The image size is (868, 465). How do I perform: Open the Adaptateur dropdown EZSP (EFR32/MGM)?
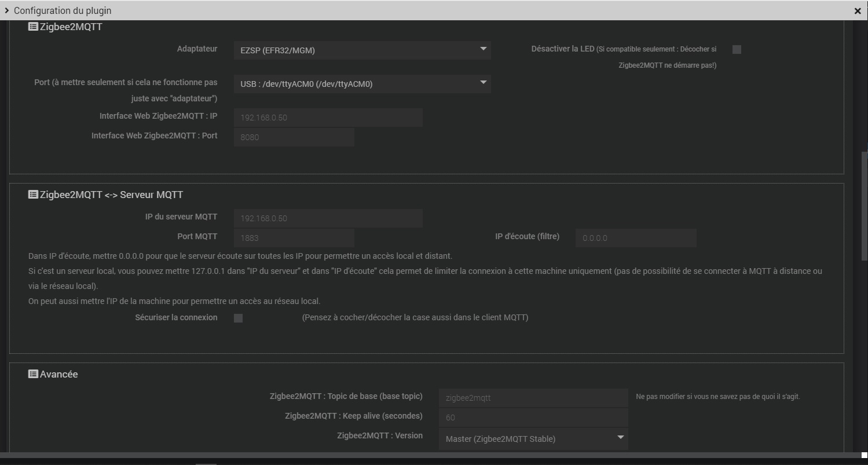pyautogui.click(x=362, y=50)
